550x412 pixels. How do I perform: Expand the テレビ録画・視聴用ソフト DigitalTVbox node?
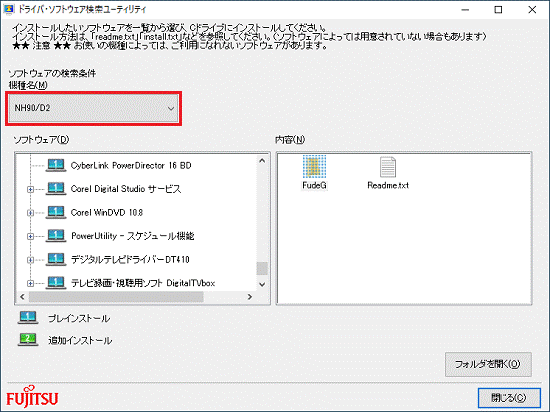[x=30, y=283]
